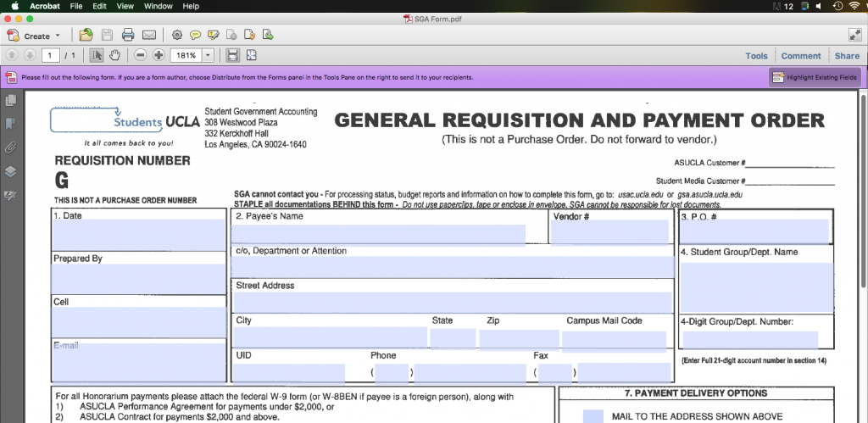Open Time Machine menu bar icon
Viewport: 868px width, 423px height.
(837, 6)
